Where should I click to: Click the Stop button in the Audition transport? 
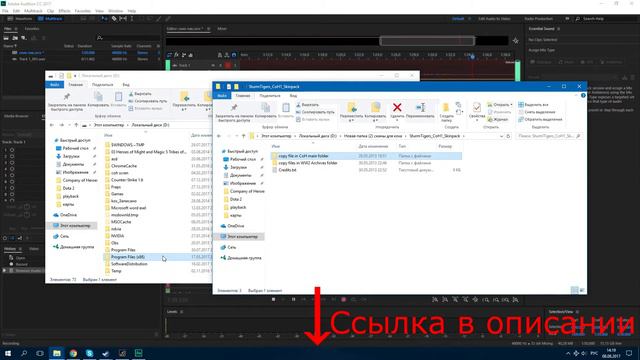[x=273, y=300]
